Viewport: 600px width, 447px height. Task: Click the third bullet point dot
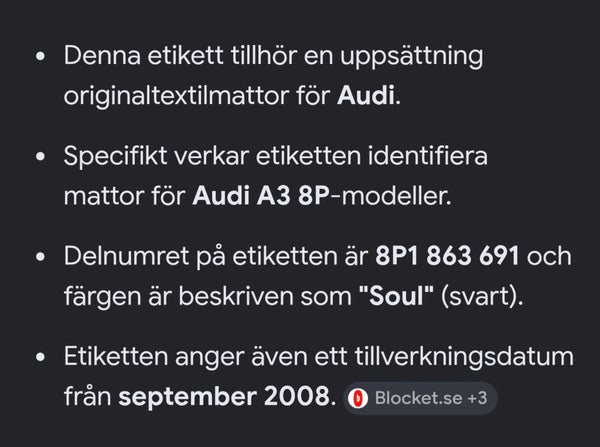pos(40,257)
